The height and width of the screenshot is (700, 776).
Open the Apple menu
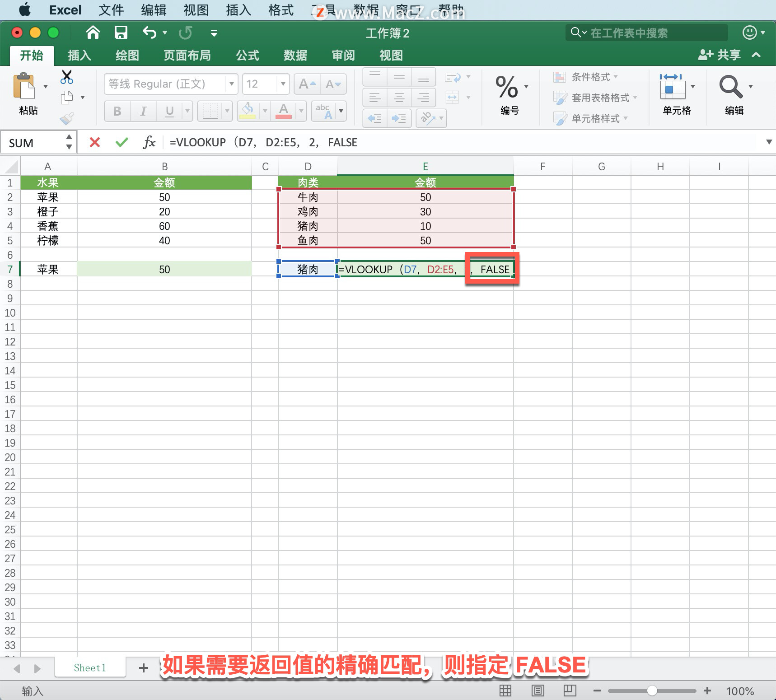pos(25,9)
